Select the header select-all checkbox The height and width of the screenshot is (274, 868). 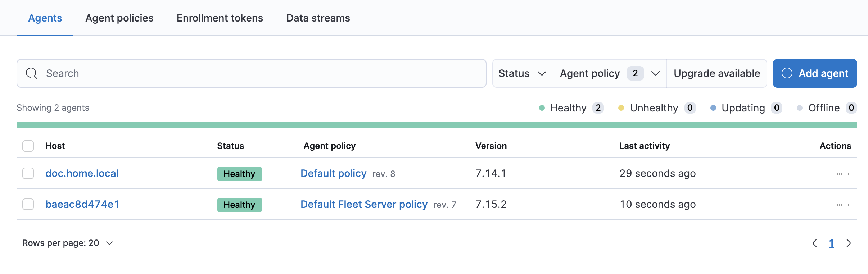tap(28, 146)
